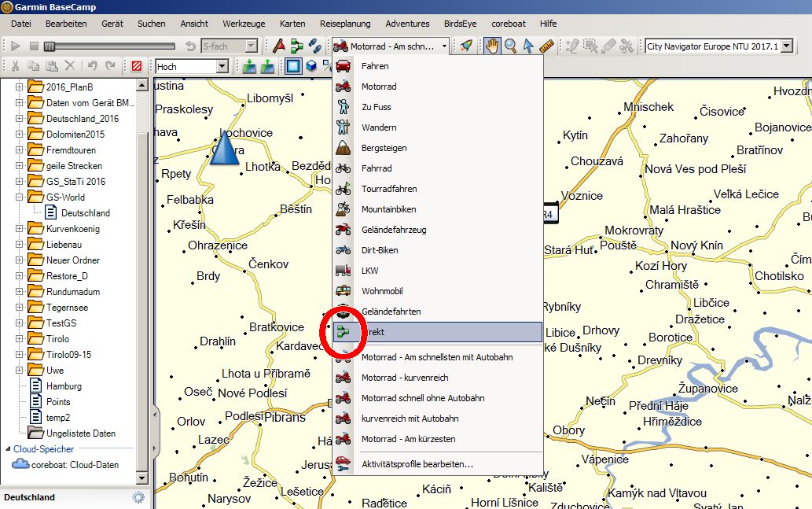Switch to 2D map view

[x=292, y=67]
